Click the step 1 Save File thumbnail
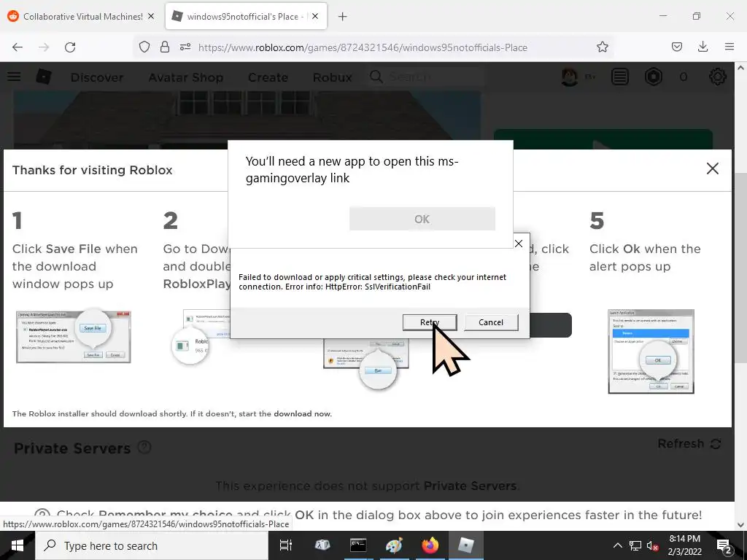The image size is (747, 560). click(x=74, y=337)
